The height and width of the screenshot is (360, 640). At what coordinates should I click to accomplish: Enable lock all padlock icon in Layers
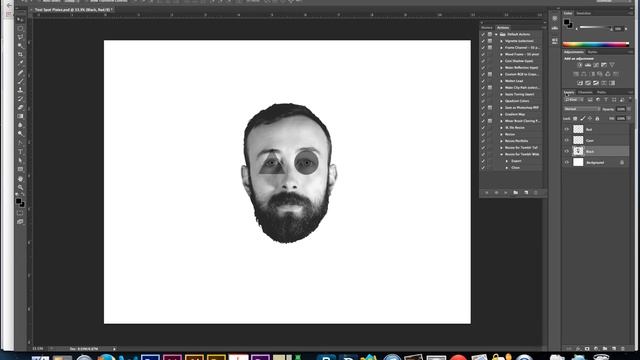[x=597, y=118]
